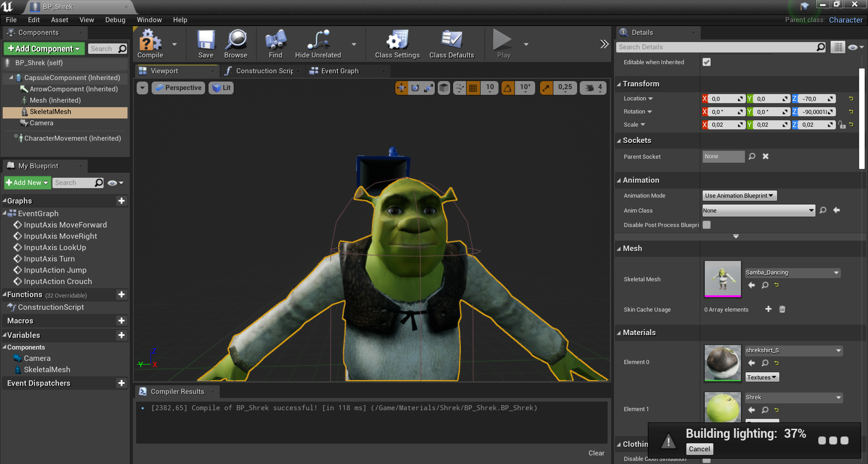Select the rotate gizmo tool in viewport
Viewport: 868px width, 464px height.
coord(415,88)
